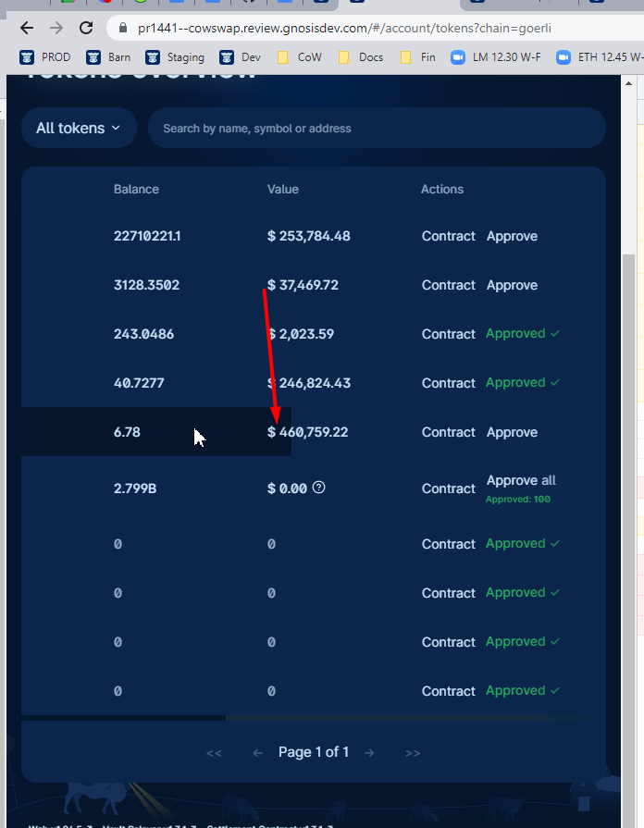Open the Barn bookmark
644x828 pixels.
pyautogui.click(x=108, y=57)
